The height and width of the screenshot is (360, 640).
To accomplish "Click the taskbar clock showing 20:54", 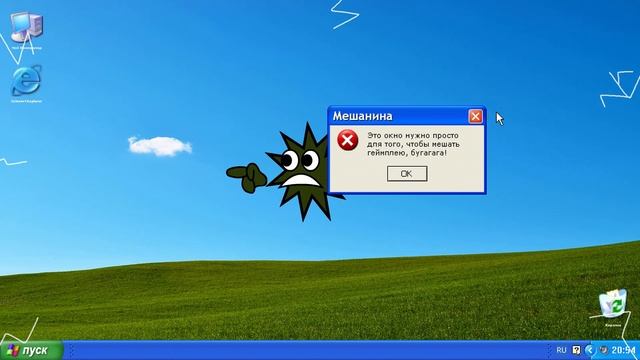I will 623,350.
